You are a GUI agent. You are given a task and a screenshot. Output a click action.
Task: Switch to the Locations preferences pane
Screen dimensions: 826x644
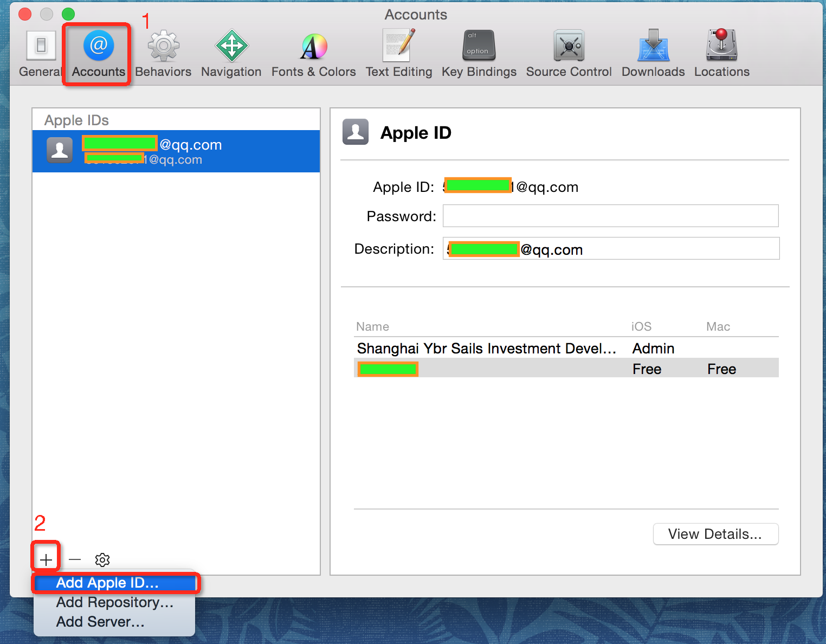pyautogui.click(x=722, y=54)
